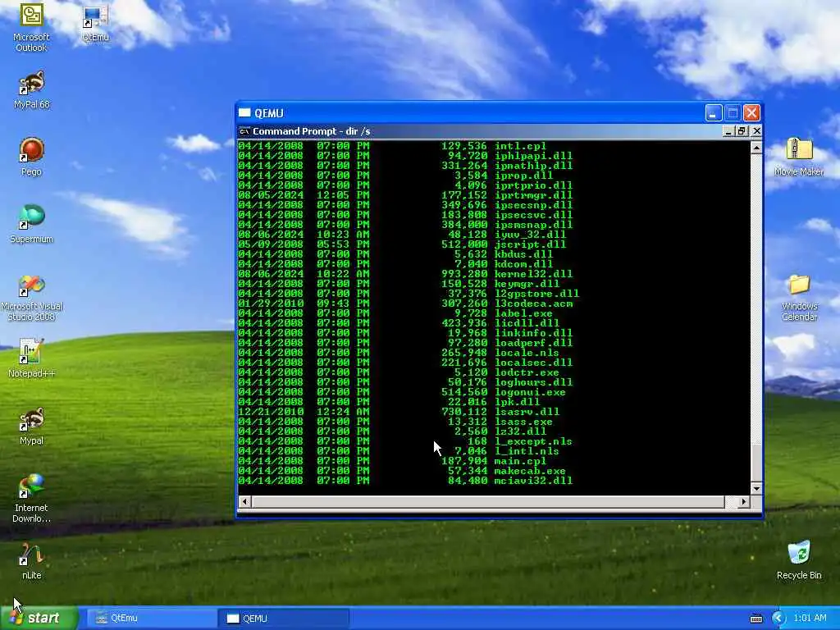Click the 993,280 file size value
Image resolution: width=840 pixels, height=630 pixels.
464,274
